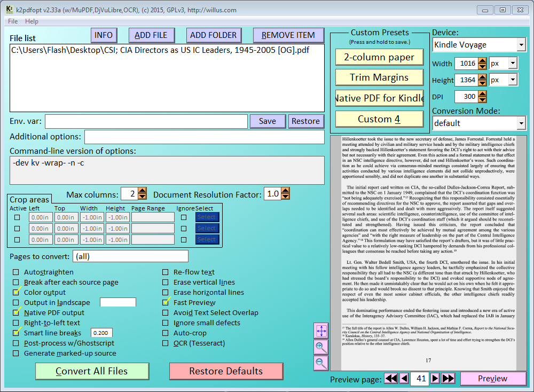This screenshot has width=534, height=392.
Task: Enable Re-flow text option
Action: coord(165,272)
